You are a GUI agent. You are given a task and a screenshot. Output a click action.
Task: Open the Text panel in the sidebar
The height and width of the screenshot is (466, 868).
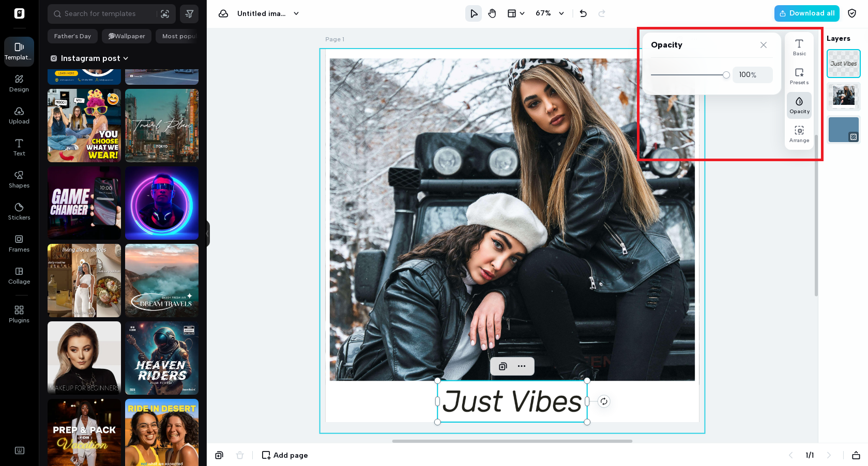tap(19, 148)
